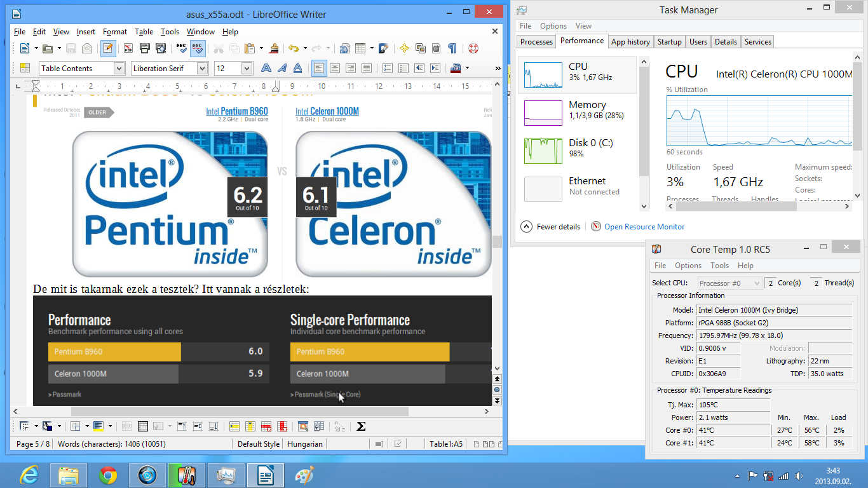Screen dimensions: 868x488
Task: Toggle Bullets list icon
Action: click(403, 68)
